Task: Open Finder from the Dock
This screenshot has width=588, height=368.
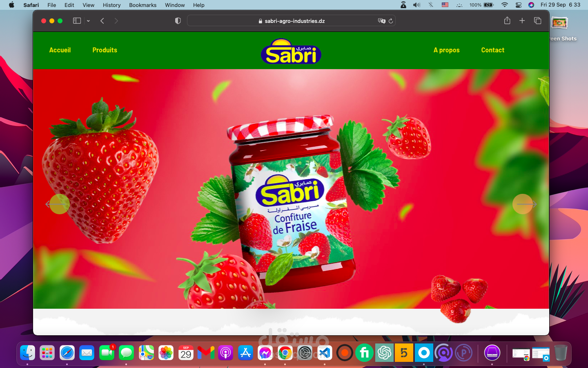Action: pyautogui.click(x=27, y=353)
